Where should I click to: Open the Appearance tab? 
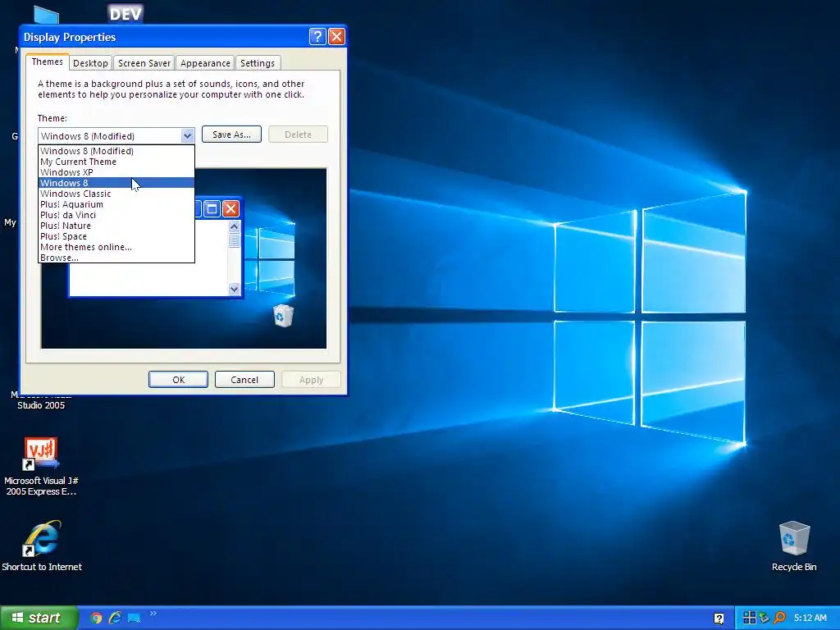(x=205, y=63)
